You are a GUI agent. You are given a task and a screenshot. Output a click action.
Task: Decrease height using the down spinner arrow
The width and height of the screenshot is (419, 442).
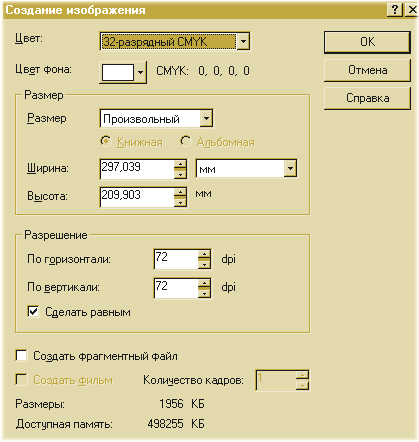tap(180, 202)
